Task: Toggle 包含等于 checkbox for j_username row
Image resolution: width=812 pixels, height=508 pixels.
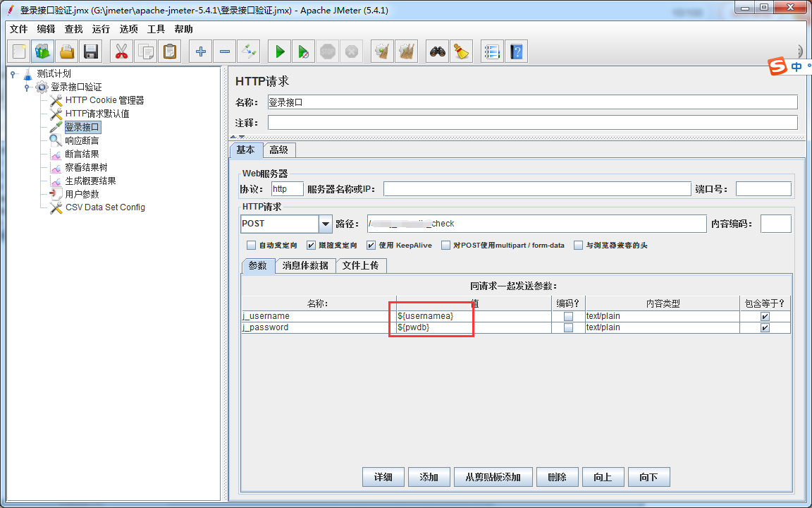Action: [x=765, y=316]
